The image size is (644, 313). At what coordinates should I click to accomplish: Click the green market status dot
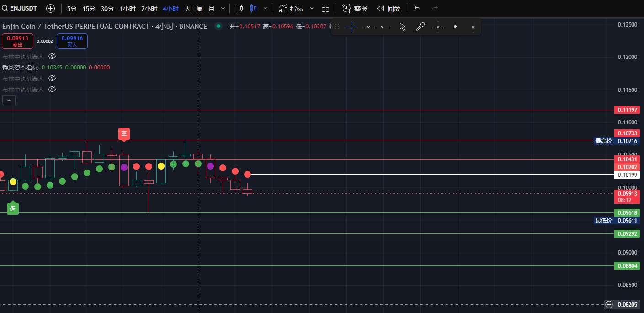pos(218,27)
